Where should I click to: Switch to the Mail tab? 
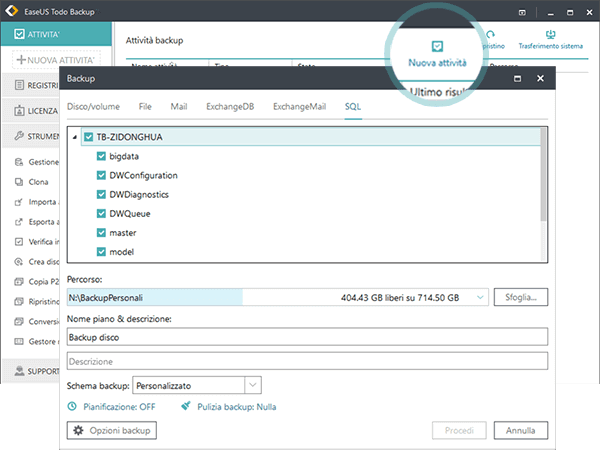[179, 106]
